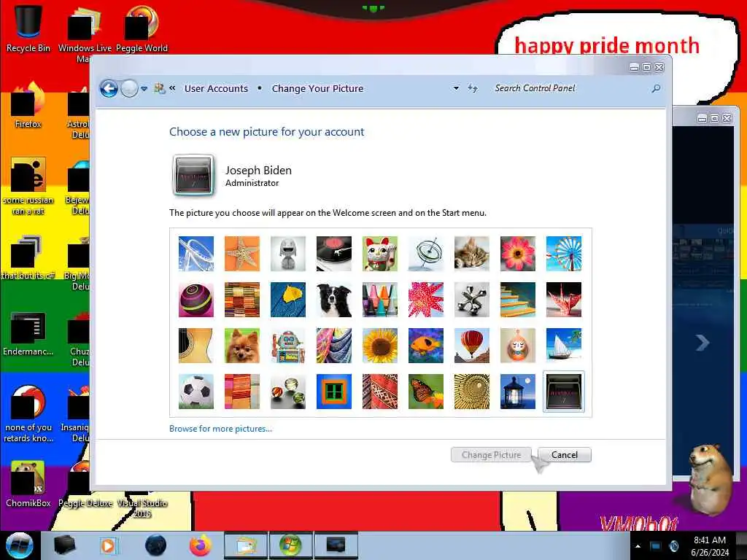Pick the soccer ball picture
The height and width of the screenshot is (560, 747).
pos(196,392)
